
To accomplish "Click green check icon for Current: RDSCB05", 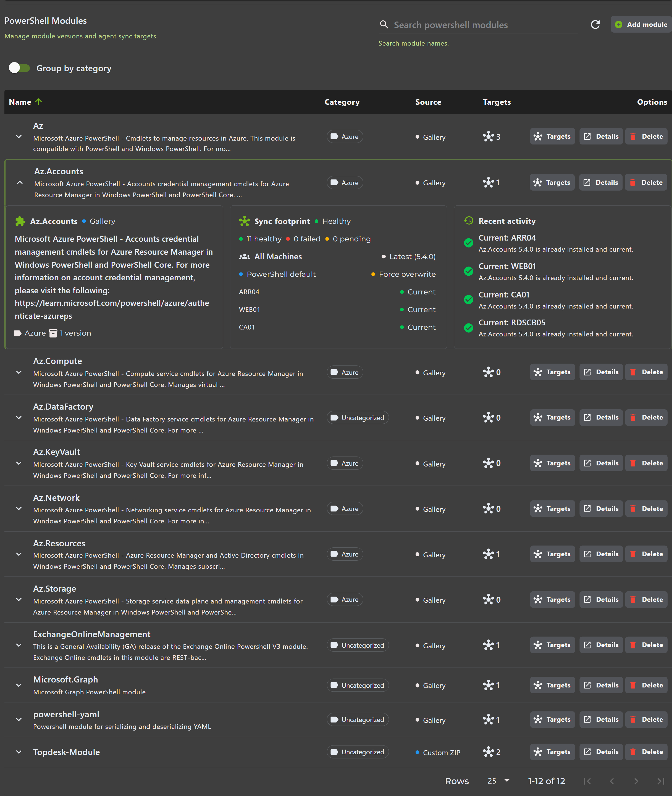I will point(469,328).
